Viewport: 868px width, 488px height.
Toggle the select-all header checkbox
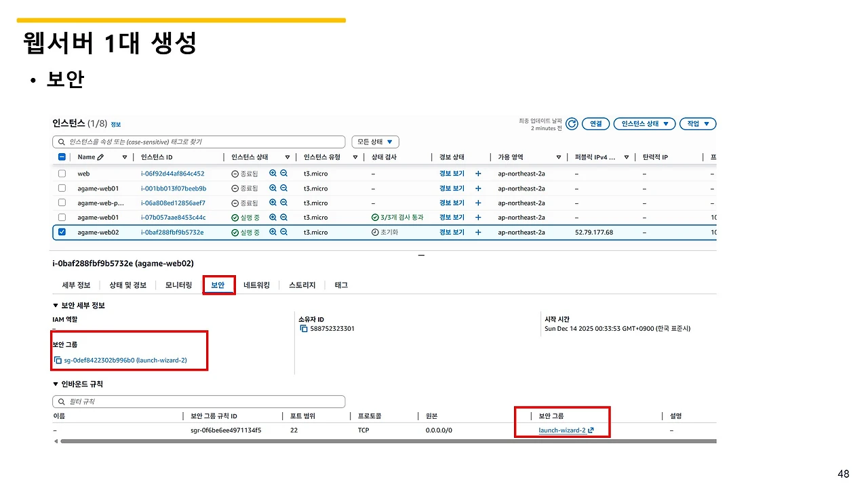click(x=62, y=157)
